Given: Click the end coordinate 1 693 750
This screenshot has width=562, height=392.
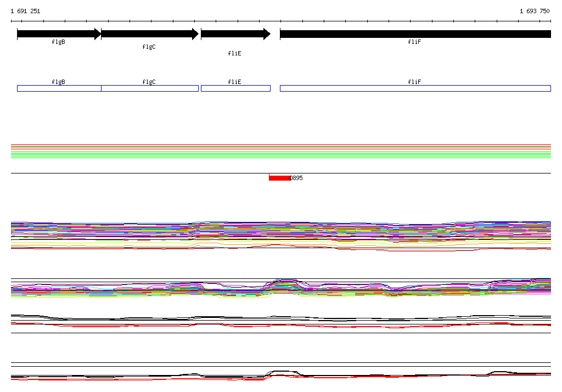Looking at the screenshot, I should tap(535, 11).
